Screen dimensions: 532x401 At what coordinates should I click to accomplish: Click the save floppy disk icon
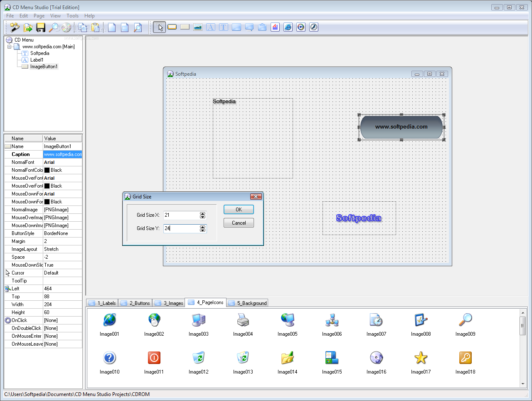[x=41, y=27]
